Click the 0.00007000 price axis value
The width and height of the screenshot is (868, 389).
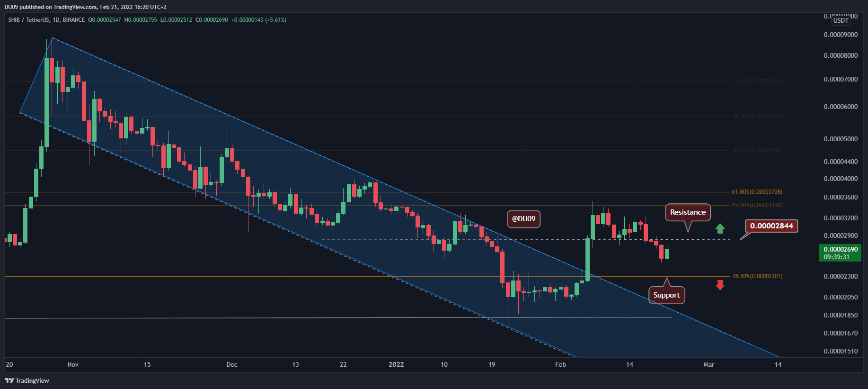point(841,79)
